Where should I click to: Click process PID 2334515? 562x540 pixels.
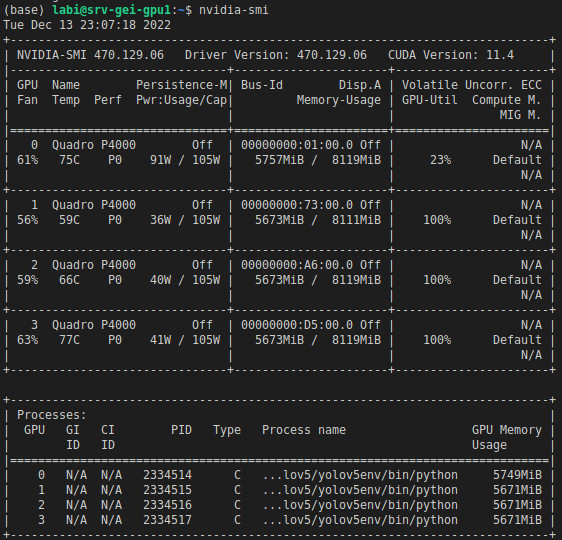pos(167,490)
